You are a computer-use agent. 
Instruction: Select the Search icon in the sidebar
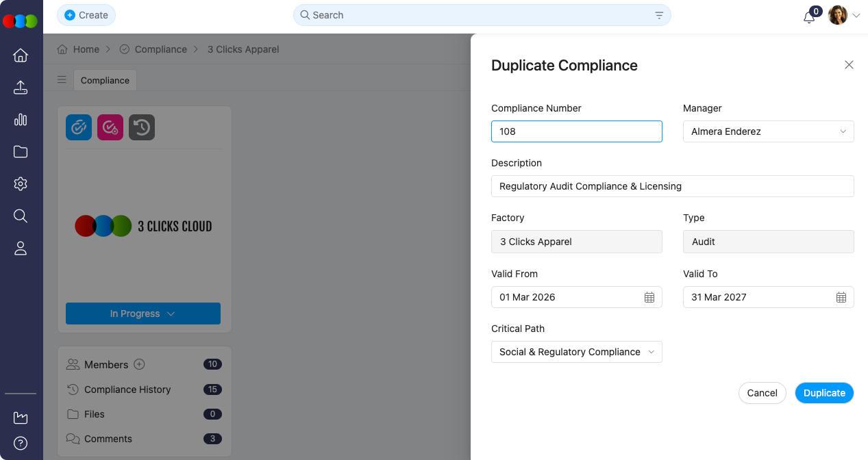point(21,216)
